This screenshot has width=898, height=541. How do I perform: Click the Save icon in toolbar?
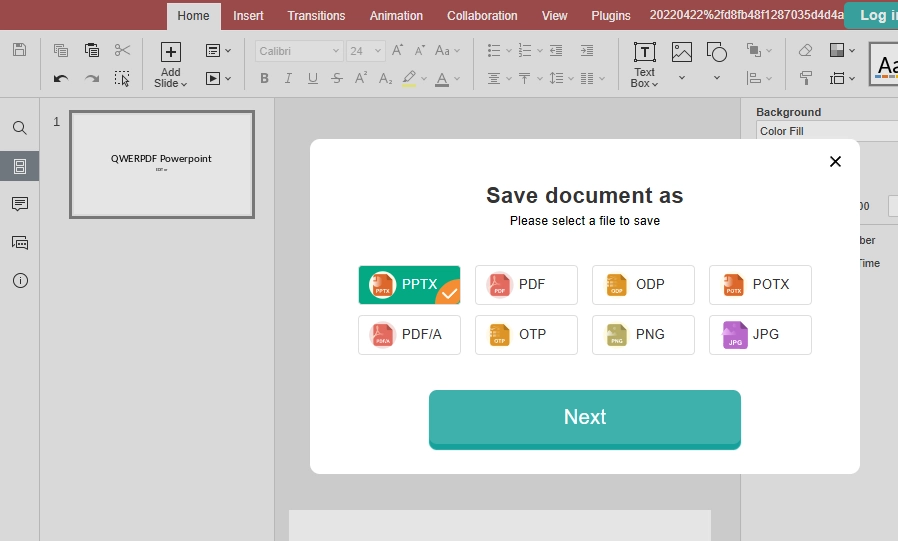click(x=19, y=50)
